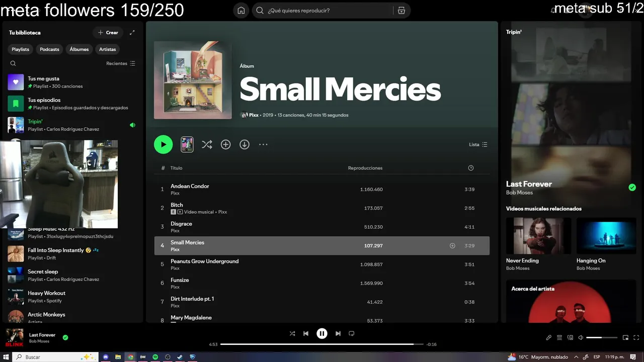Open the 'Tus me gusta' playlist

(71, 82)
